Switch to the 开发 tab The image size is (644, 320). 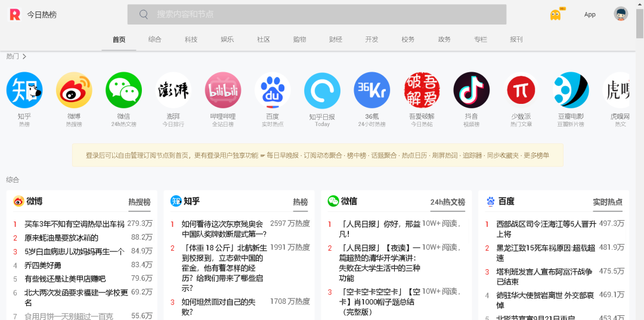pyautogui.click(x=371, y=39)
